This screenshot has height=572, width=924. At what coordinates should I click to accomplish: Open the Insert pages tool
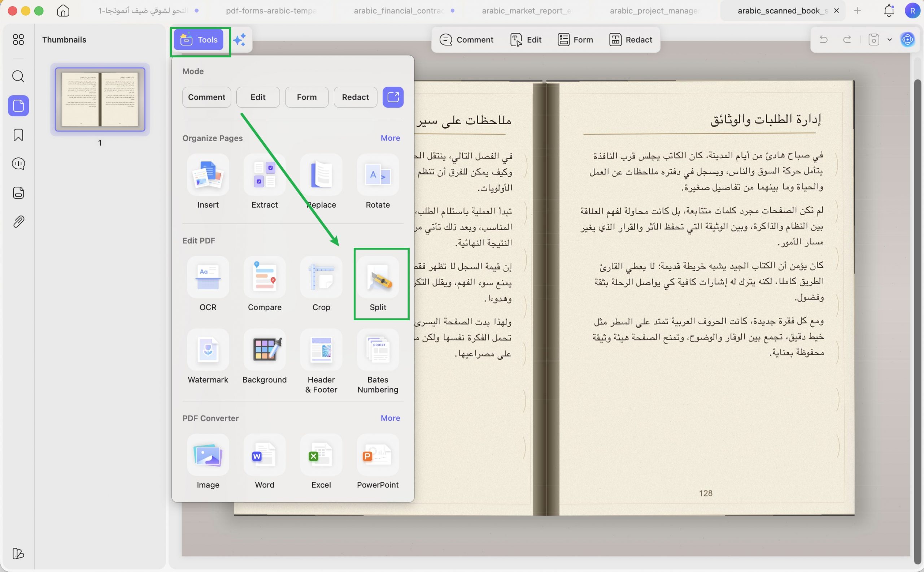pyautogui.click(x=208, y=182)
